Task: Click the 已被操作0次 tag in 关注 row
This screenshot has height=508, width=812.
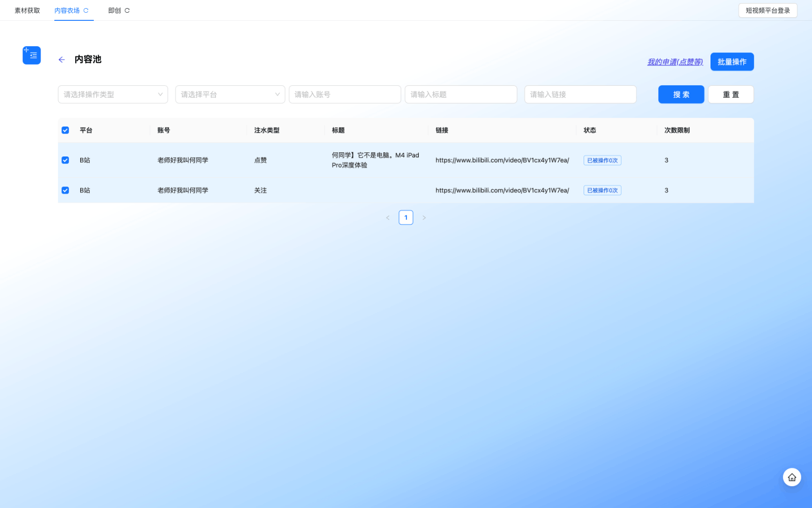Action: click(x=602, y=190)
